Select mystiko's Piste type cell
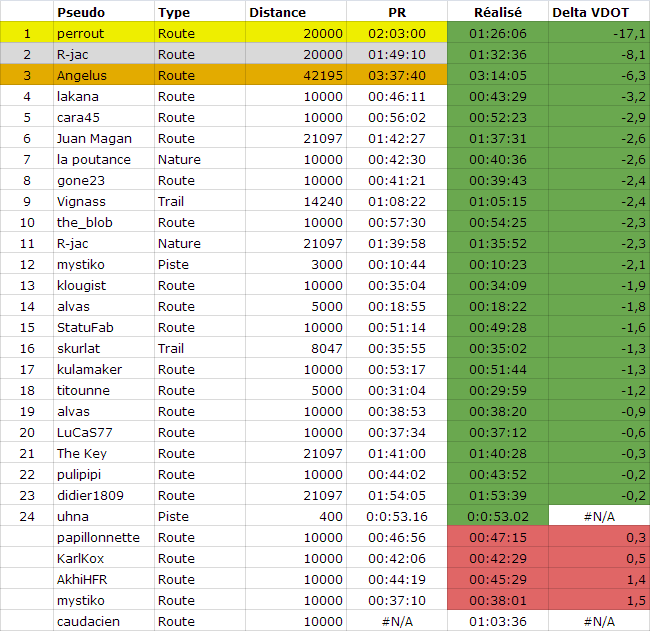 click(x=200, y=264)
